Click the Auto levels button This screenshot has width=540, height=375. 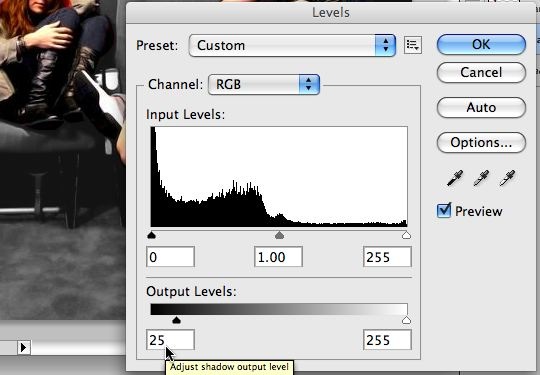pyautogui.click(x=481, y=107)
